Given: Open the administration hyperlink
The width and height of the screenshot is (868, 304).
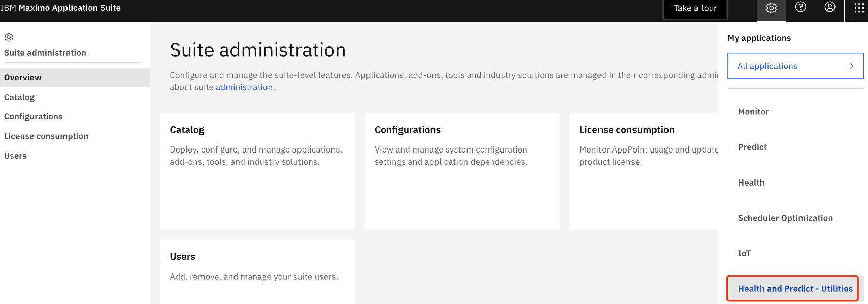Looking at the screenshot, I should click(244, 87).
